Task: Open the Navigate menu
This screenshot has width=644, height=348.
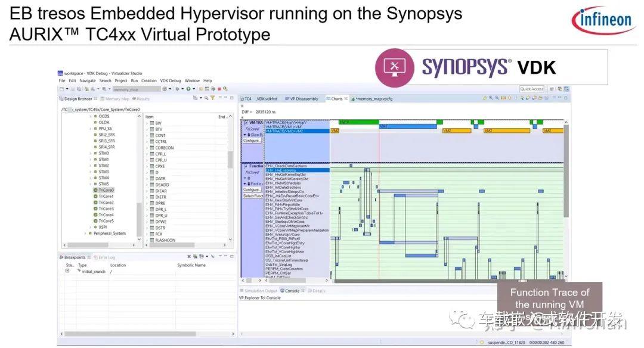Action: point(88,81)
